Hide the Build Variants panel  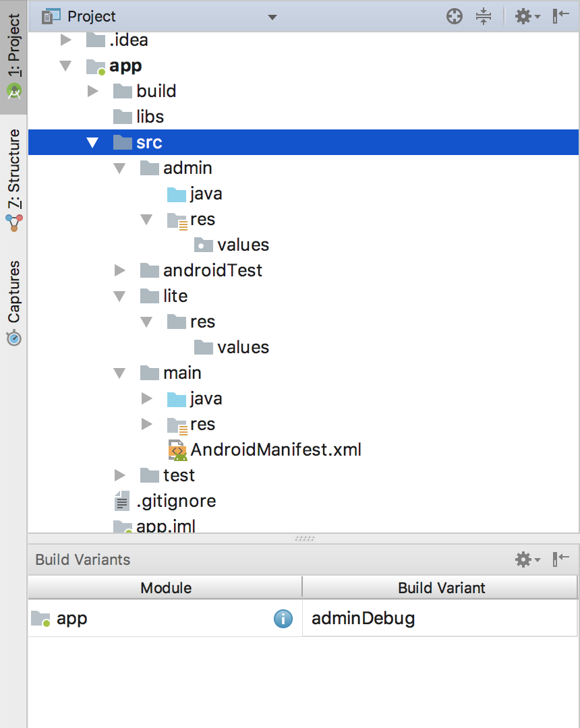coord(560,559)
